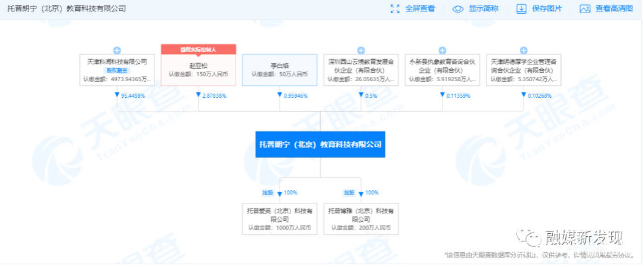The height and width of the screenshot is (266, 644).
Task: Click the 0.5% percentage text
Action: tap(371, 95)
